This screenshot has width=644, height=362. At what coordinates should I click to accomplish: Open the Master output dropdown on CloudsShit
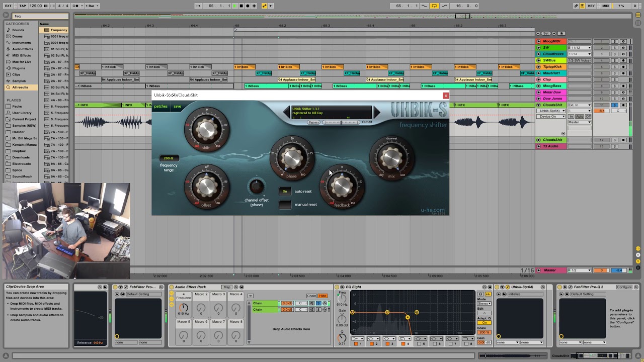(580, 122)
